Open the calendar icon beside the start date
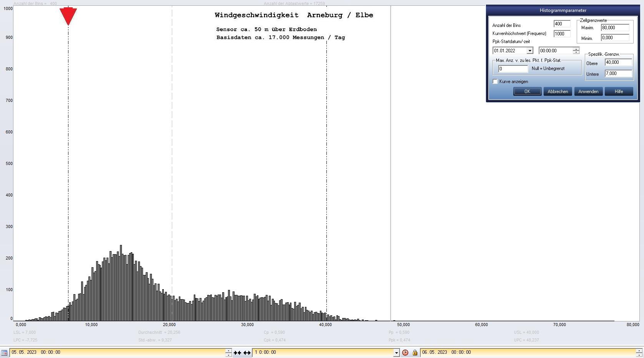The width and height of the screenshot is (644, 358). point(4,353)
